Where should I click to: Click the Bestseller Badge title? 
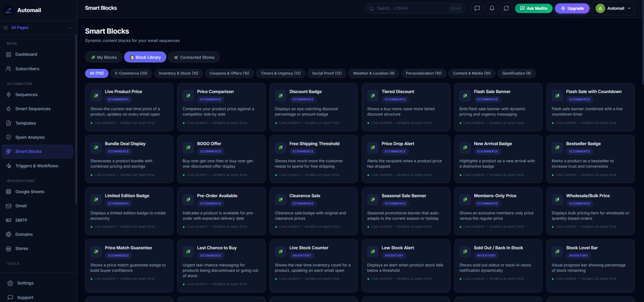[583, 144]
